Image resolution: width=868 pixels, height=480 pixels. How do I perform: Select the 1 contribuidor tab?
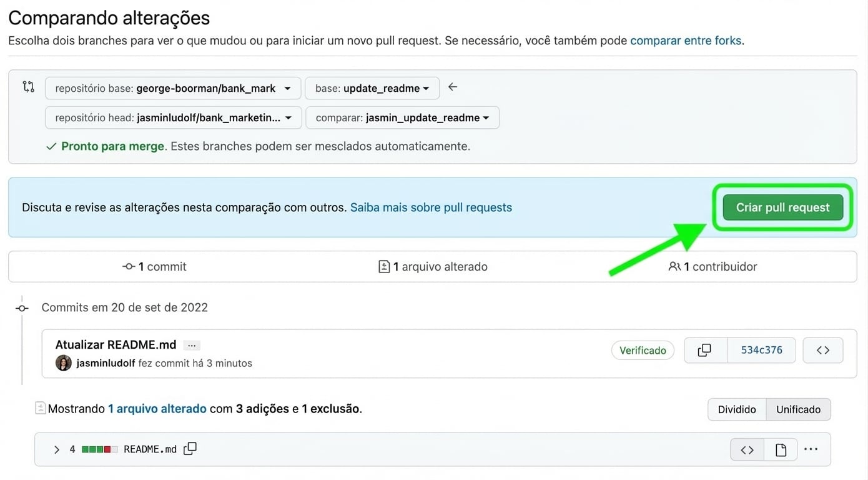[x=713, y=267]
